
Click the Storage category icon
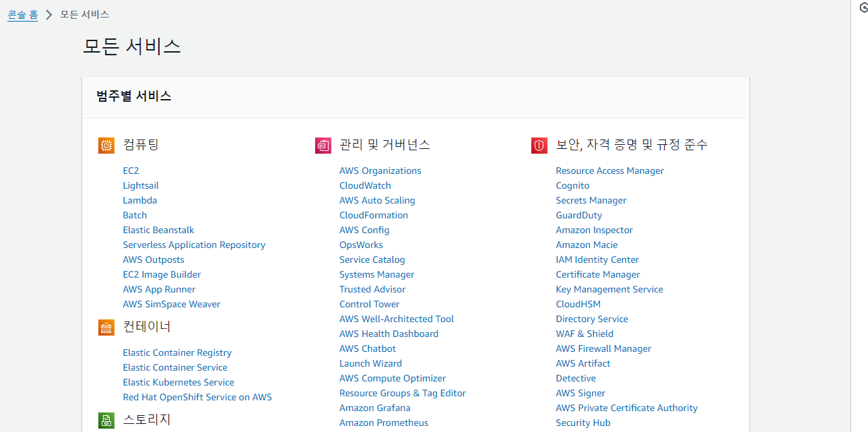coord(106,421)
